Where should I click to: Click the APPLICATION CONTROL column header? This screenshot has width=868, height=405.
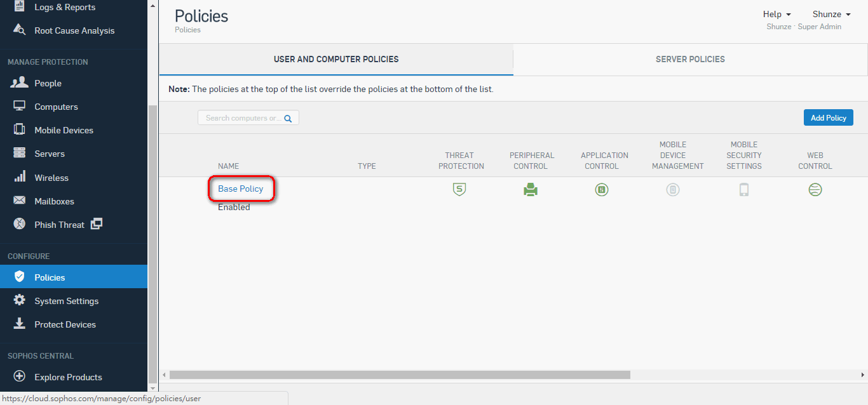tap(604, 161)
